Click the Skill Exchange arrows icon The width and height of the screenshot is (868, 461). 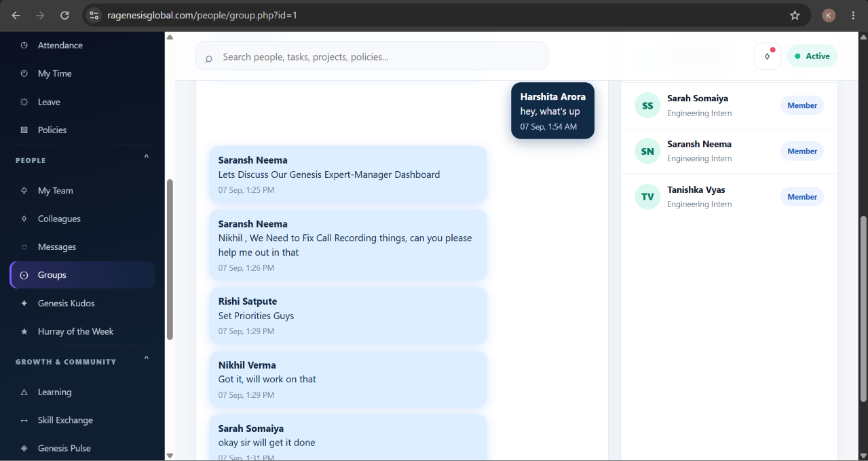pos(24,420)
